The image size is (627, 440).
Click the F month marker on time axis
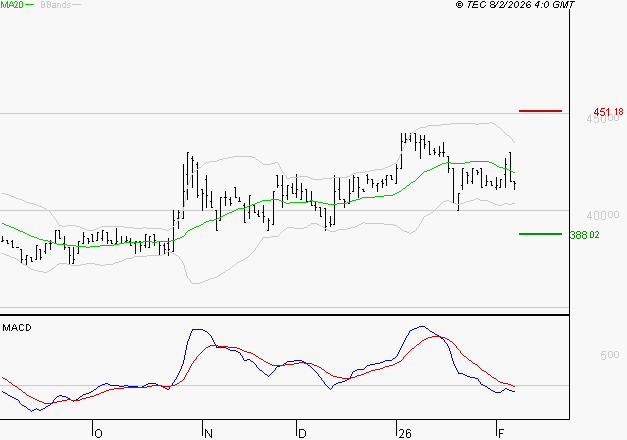(x=501, y=433)
